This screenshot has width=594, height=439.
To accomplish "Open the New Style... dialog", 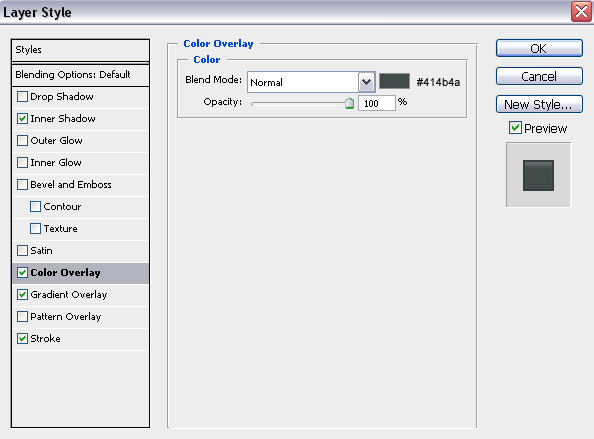I will (539, 104).
